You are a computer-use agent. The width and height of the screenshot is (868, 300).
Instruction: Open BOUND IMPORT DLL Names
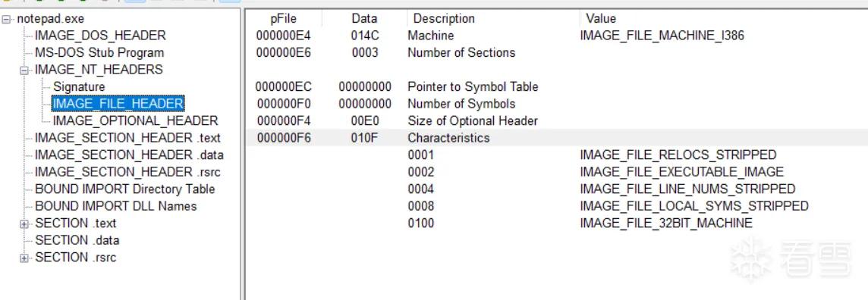[115, 207]
